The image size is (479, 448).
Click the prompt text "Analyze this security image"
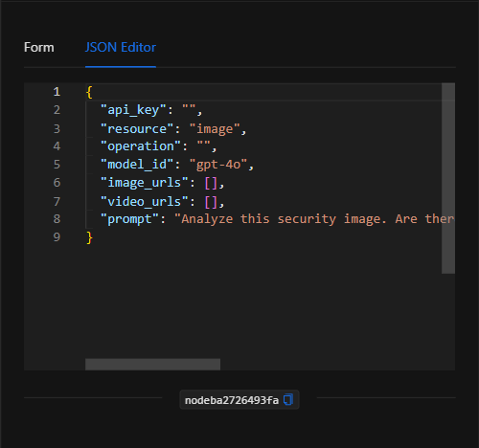click(281, 219)
